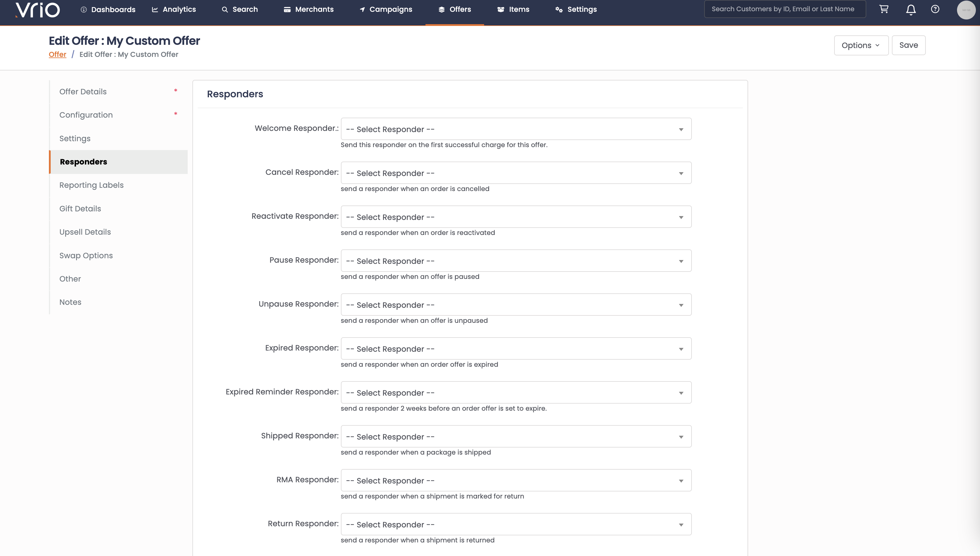Select Upsell Details in sidebar
The height and width of the screenshot is (556, 980).
point(119,232)
